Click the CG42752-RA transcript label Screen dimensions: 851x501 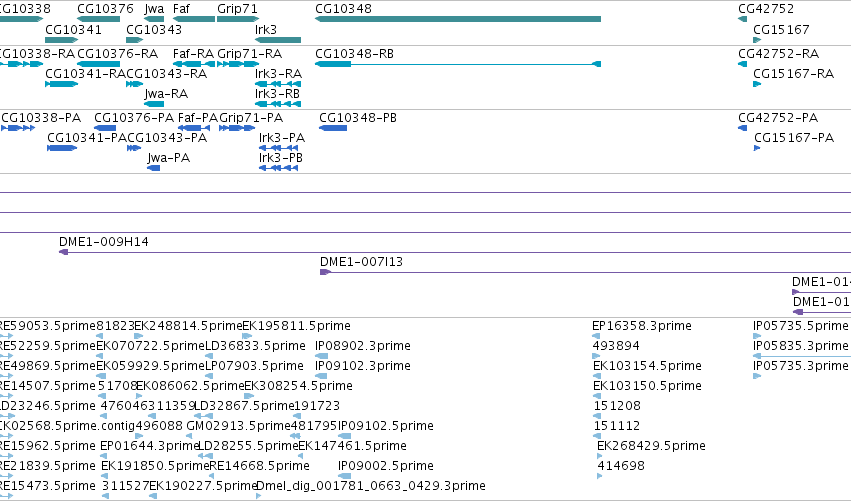tap(778, 54)
